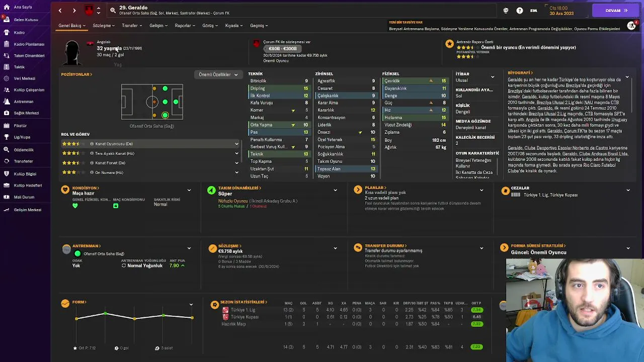Screen dimensions: 644x362
Task: Click €80B - €300B value badge
Action: point(282,49)
